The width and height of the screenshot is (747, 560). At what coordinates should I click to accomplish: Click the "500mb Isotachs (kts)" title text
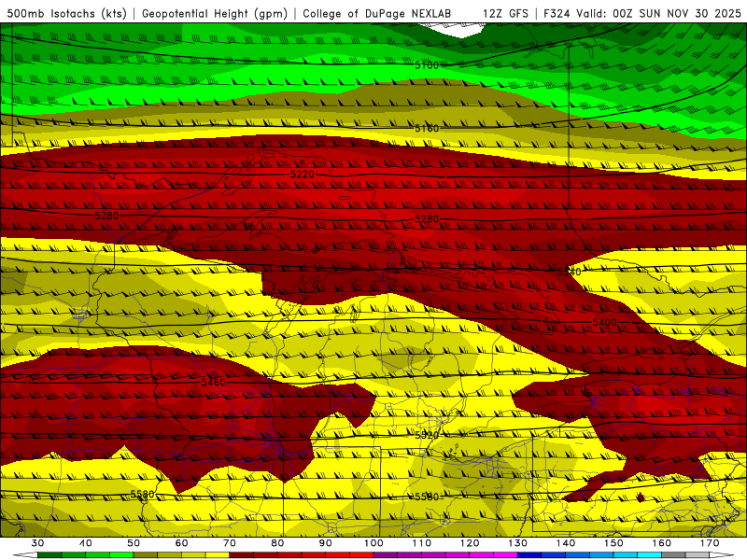coord(66,14)
